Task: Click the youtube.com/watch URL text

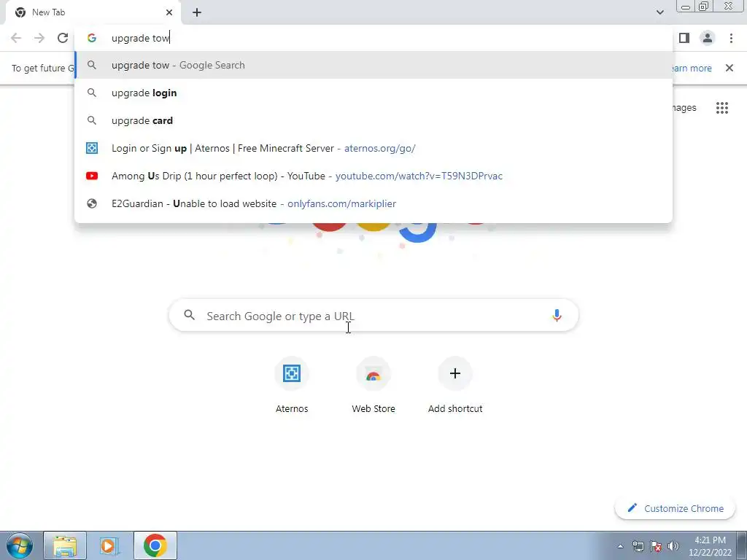Action: [419, 176]
